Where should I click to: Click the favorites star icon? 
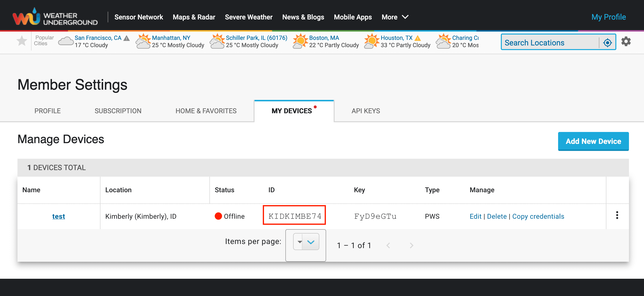point(22,41)
